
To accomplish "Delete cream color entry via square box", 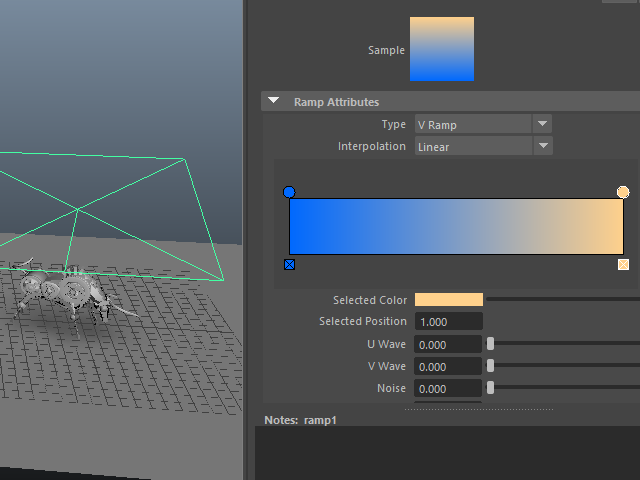I will (x=623, y=264).
